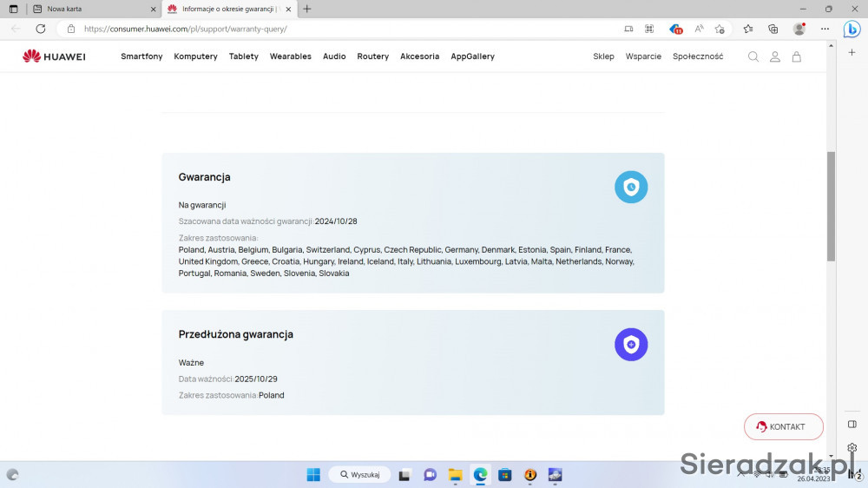Image resolution: width=868 pixels, height=488 pixels.
Task: Click the orange info app taskbar icon
Action: tap(529, 475)
